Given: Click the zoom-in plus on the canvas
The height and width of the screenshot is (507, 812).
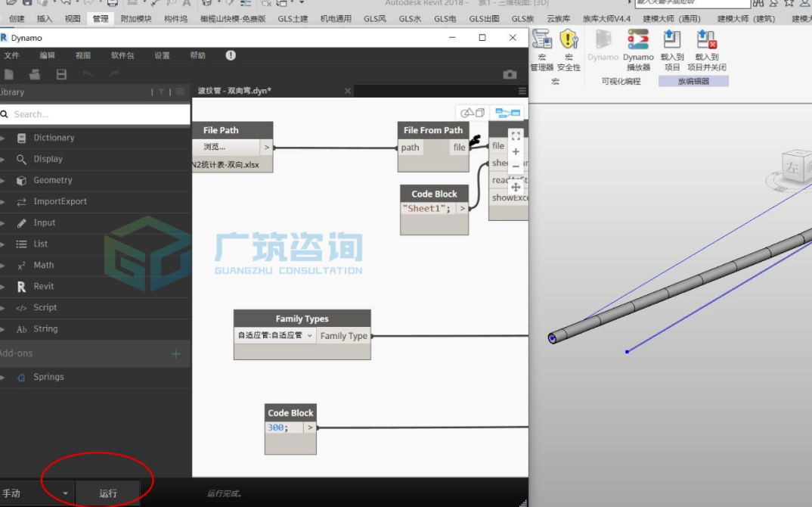Looking at the screenshot, I should coord(516,152).
